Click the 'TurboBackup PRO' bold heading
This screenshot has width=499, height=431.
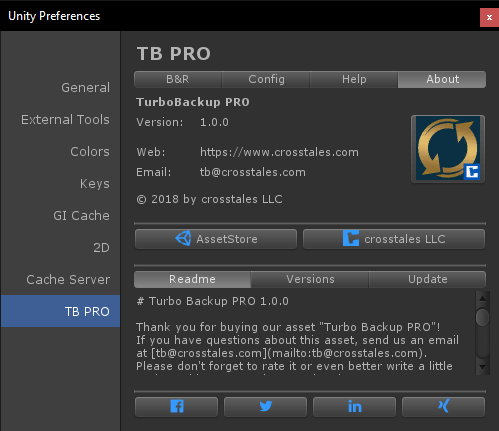[193, 102]
